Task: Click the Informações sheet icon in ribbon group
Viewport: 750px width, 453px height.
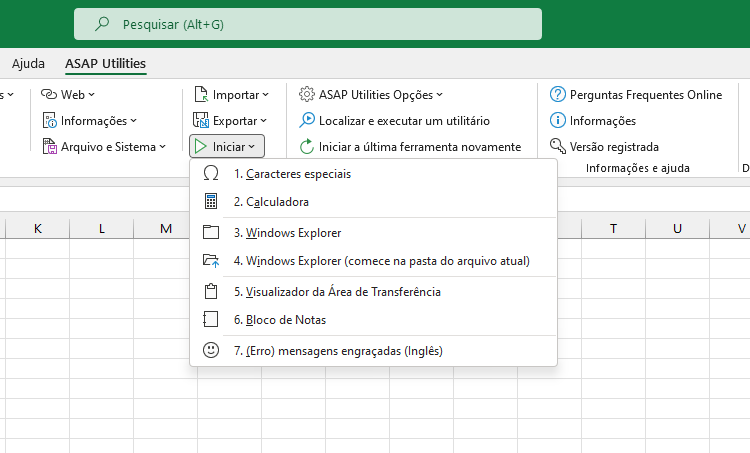Action: point(49,121)
